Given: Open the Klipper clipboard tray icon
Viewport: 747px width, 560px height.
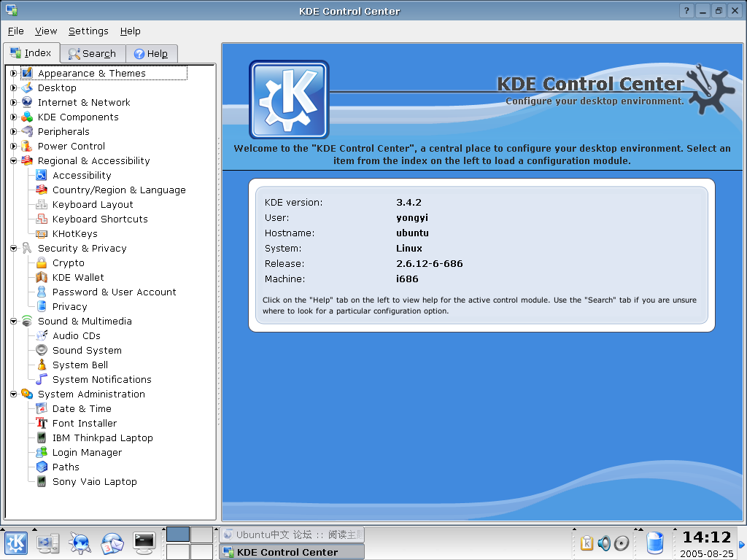Looking at the screenshot, I should [587, 542].
